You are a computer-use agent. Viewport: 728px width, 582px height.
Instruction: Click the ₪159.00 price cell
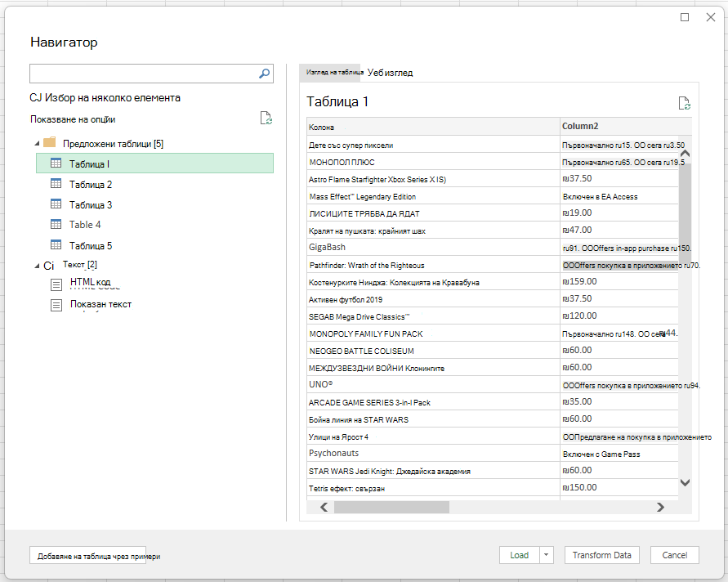pos(619,281)
